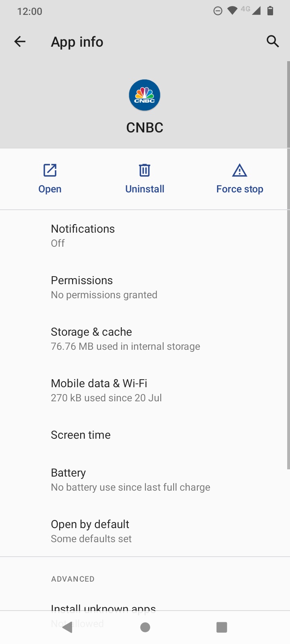Tap the CNBC app logo
This screenshot has width=290, height=644.
click(145, 95)
